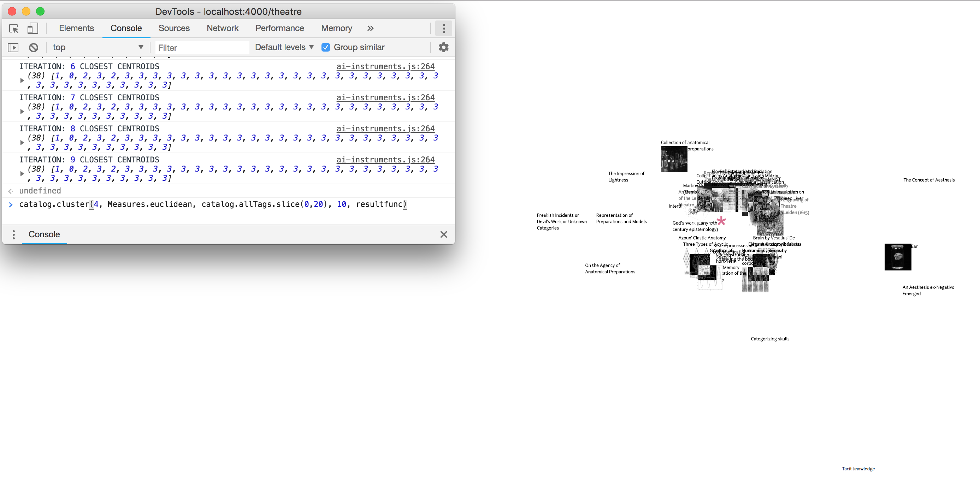
Task: Open the top context dropdown
Action: point(98,48)
